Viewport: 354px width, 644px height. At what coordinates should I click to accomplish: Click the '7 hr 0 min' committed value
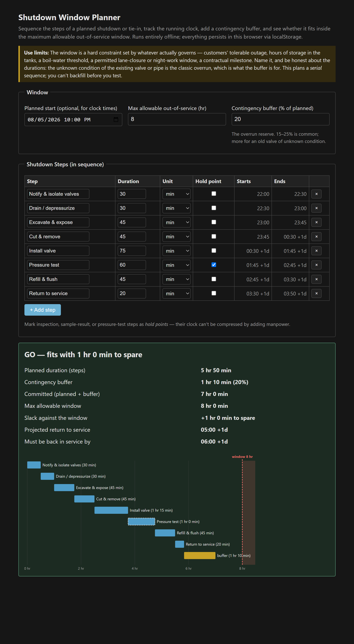pyautogui.click(x=214, y=394)
